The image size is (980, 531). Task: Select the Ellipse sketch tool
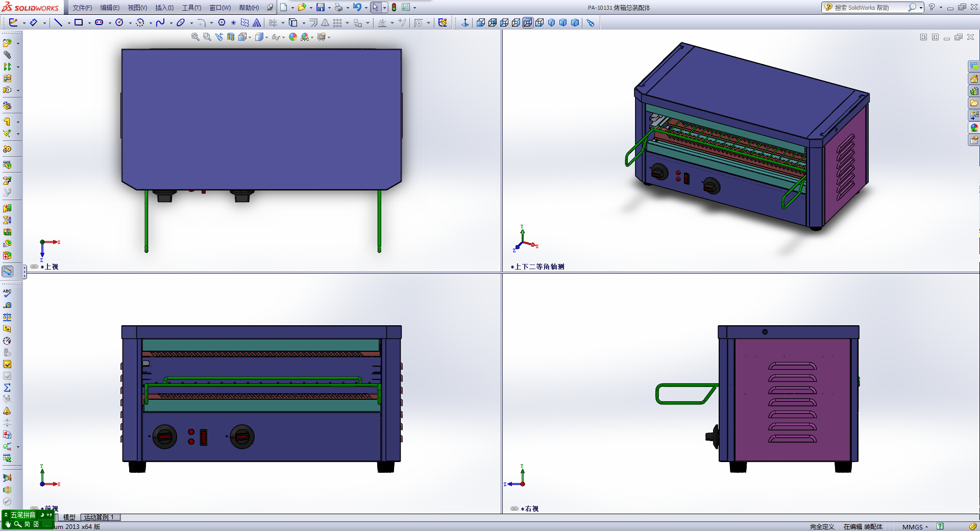(x=181, y=22)
